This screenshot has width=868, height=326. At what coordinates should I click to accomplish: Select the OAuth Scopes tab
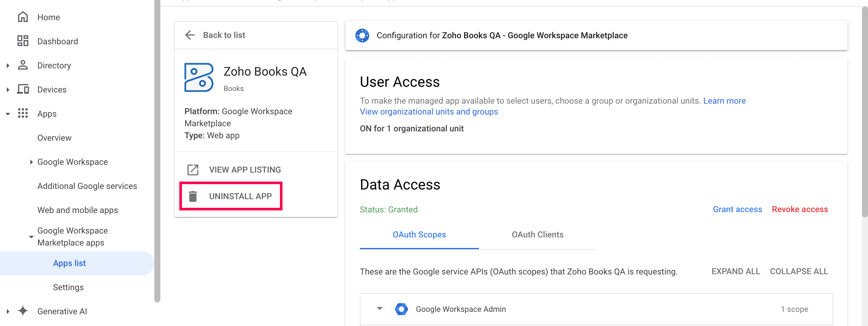tap(419, 234)
